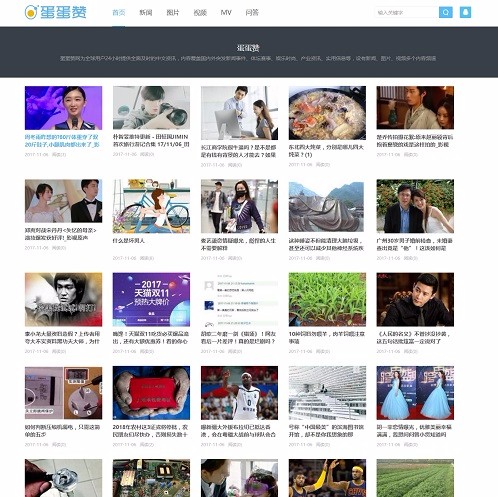Viewport: 498px width, 497px height.
Task: Click the 什么是坏男人 article title
Action: click(x=129, y=240)
